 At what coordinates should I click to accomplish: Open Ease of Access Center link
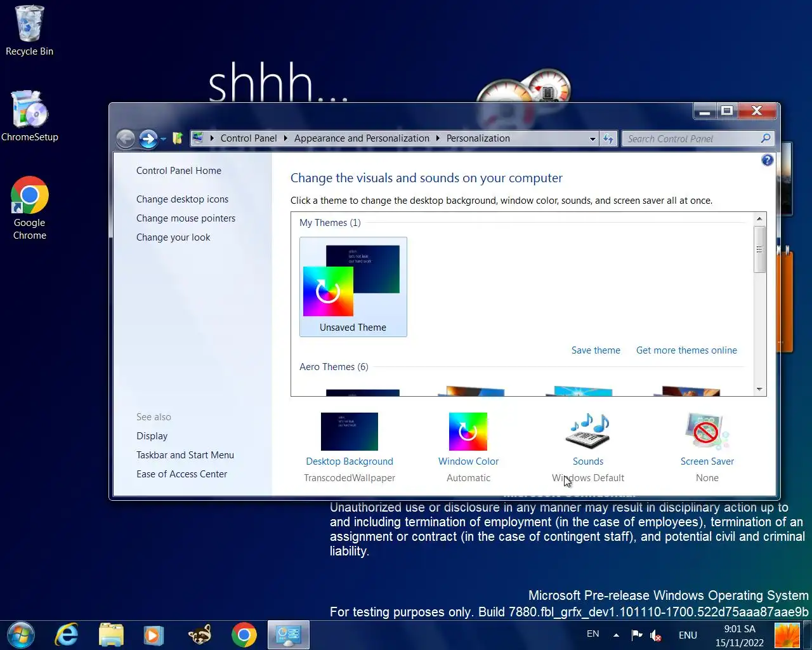point(181,474)
